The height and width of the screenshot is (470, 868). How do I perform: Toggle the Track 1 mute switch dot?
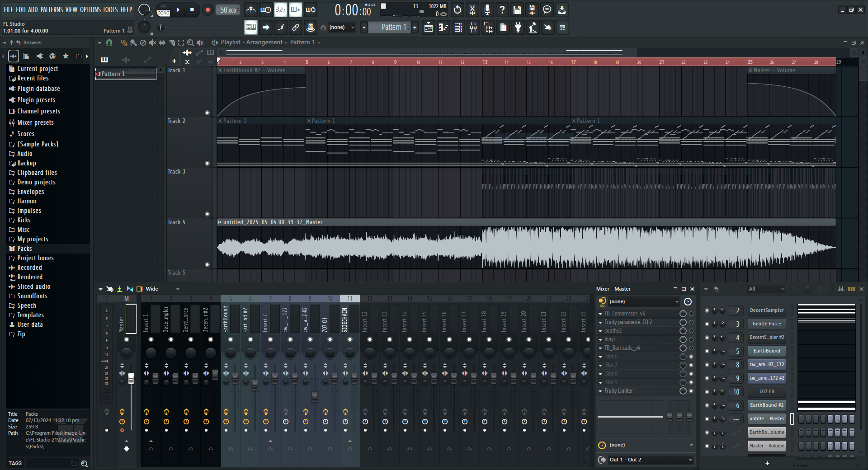[207, 113]
